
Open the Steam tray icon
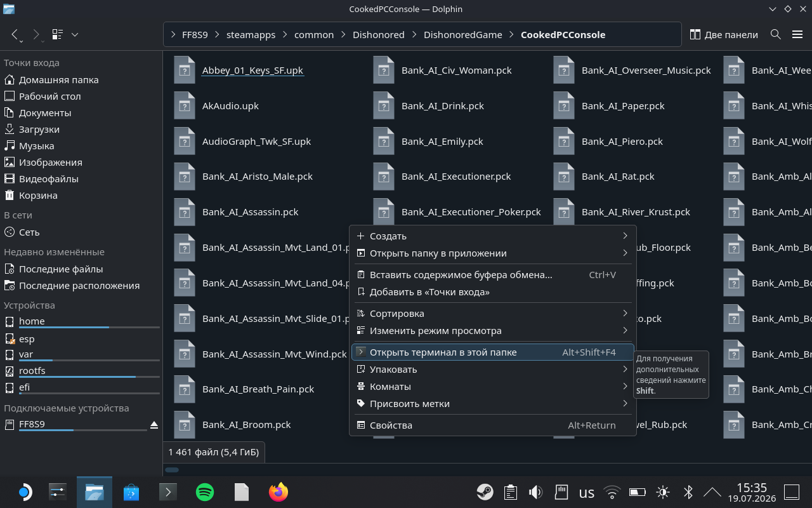[485, 492]
